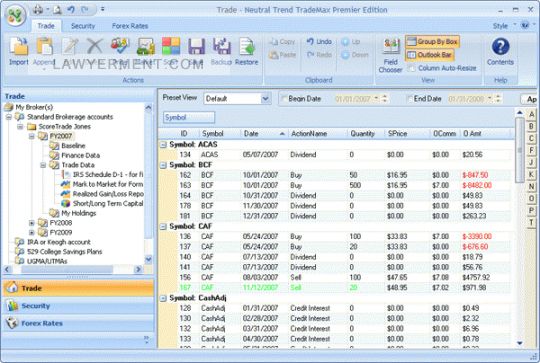This screenshot has height=363, width=540.
Task: Click the print preview icon in quick access bar
Action: pos(57,9)
